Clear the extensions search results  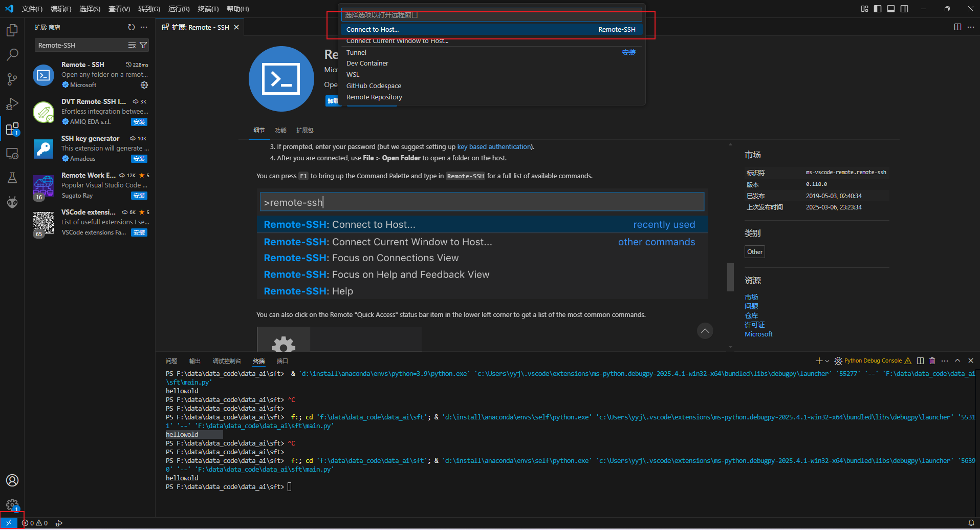pyautogui.click(x=132, y=45)
